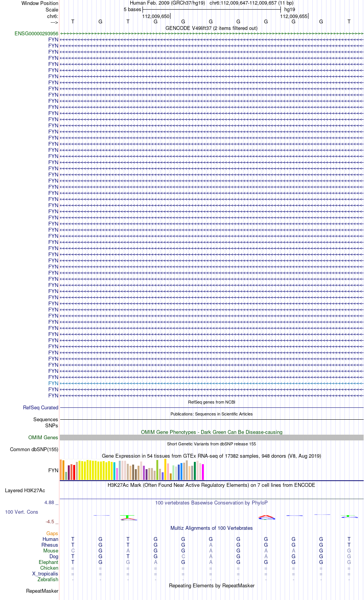Open Short Genetic Variants from dbSNP title
Screen dimensions: 364x600
(x=212, y=444)
